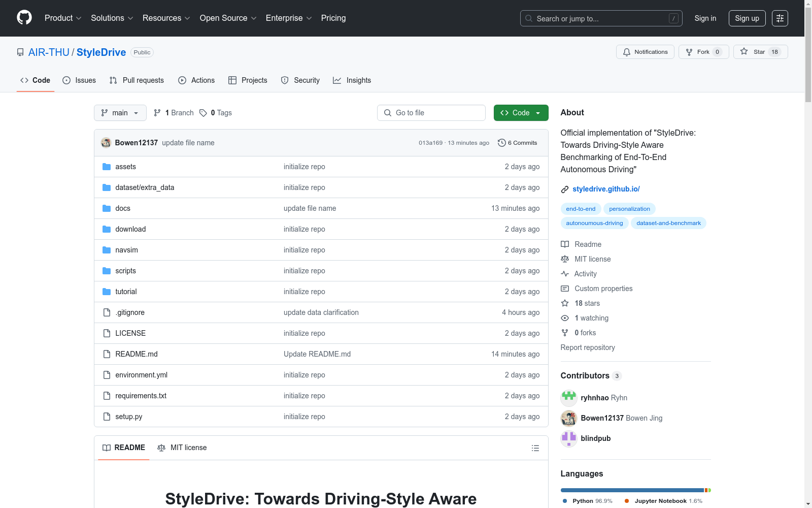Click the personalization topic tag
This screenshot has height=508, width=812.
[x=630, y=209]
